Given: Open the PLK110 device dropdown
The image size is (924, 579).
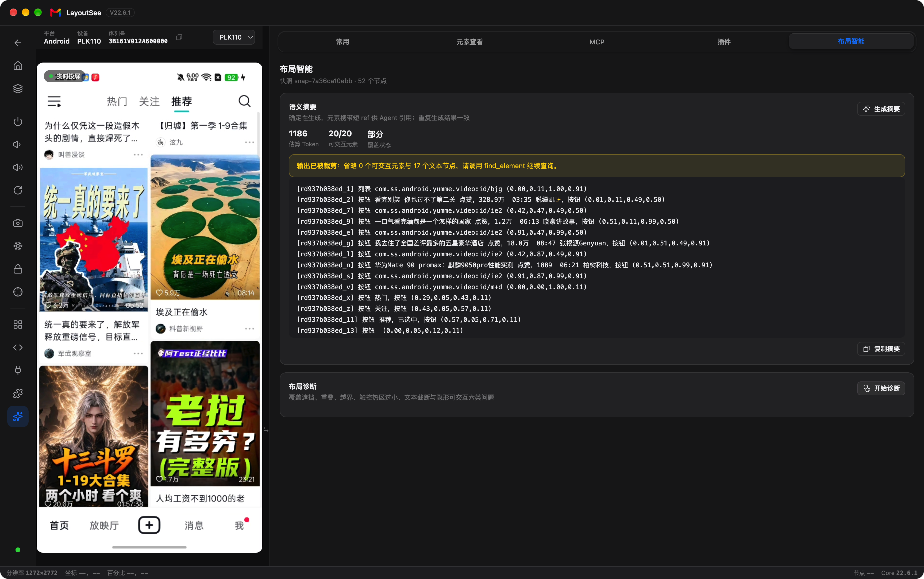Looking at the screenshot, I should tap(234, 37).
